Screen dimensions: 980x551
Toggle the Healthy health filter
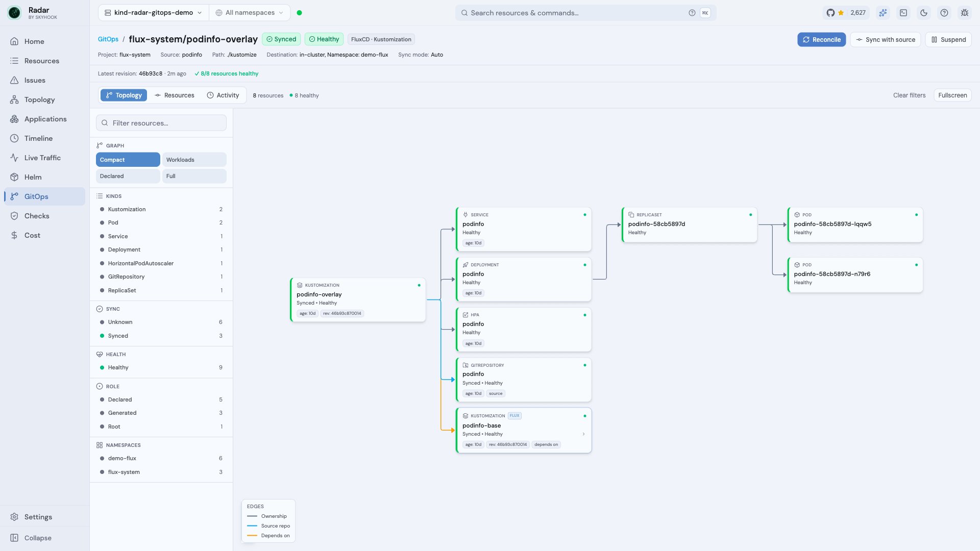pyautogui.click(x=161, y=367)
